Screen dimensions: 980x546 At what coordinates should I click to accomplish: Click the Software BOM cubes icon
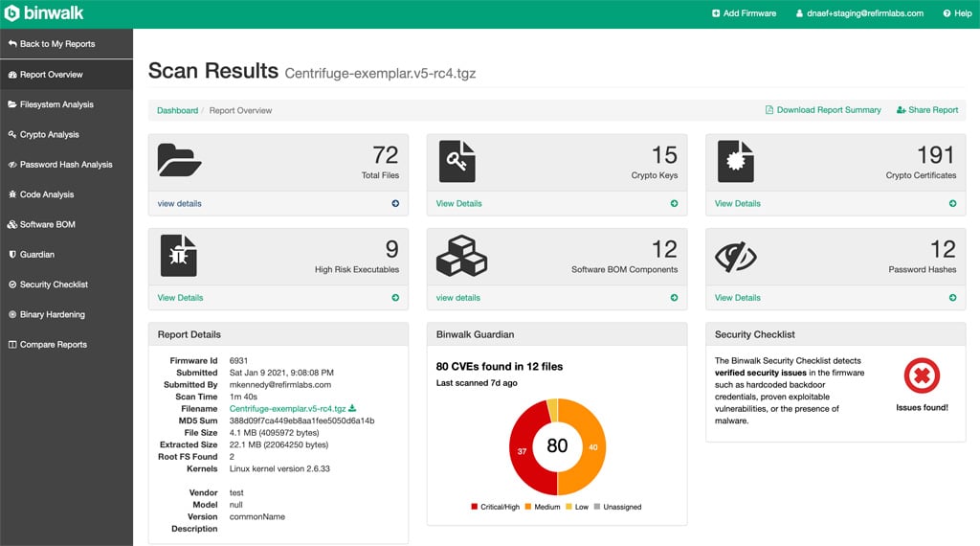pos(460,255)
